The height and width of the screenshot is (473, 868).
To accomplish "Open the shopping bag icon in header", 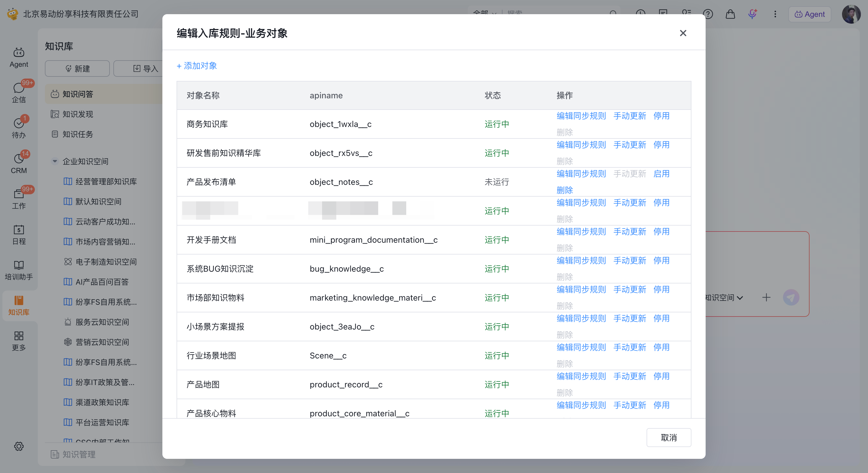I will click(730, 14).
